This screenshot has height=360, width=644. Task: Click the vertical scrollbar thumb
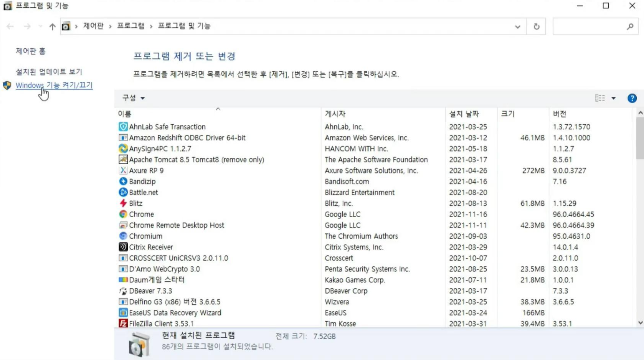click(640, 138)
